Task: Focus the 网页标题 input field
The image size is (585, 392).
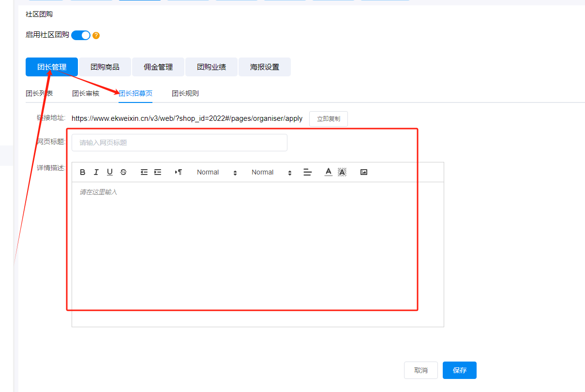Action: 179,143
